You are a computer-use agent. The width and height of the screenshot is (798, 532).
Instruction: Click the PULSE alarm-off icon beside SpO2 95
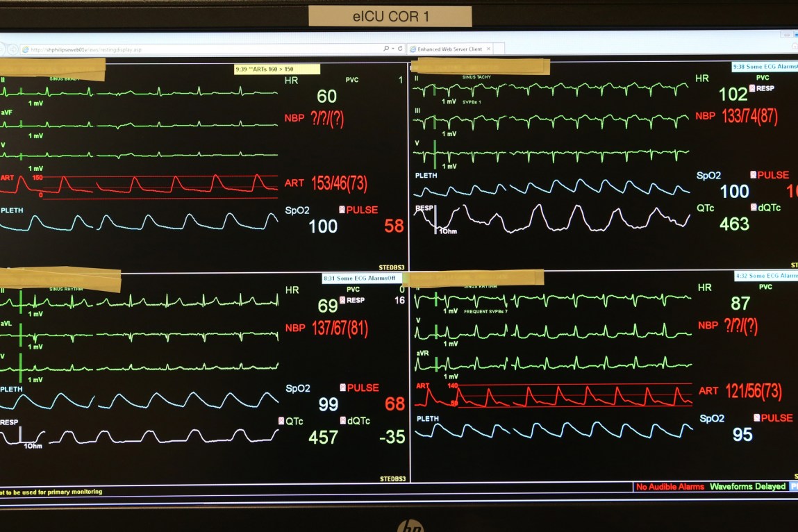[756, 418]
